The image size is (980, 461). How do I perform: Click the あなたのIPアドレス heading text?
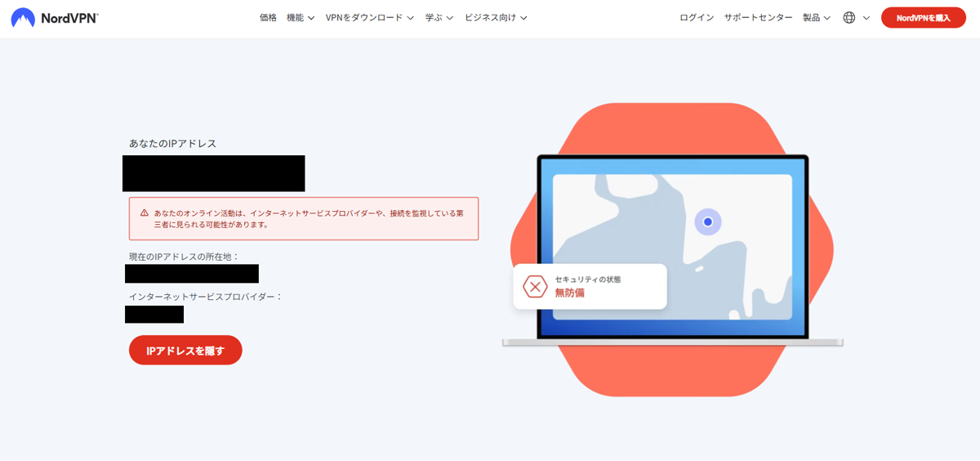pyautogui.click(x=173, y=143)
